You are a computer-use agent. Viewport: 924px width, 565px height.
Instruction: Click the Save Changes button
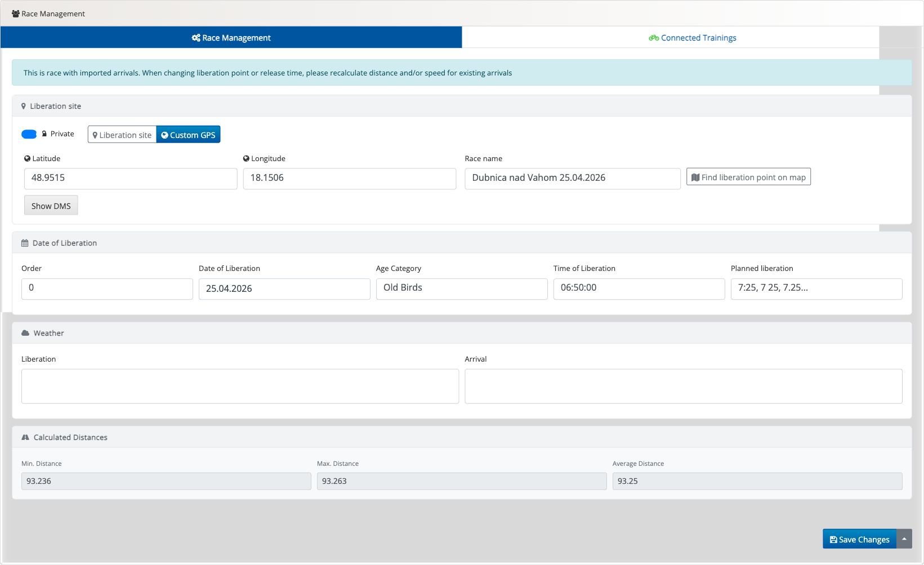coord(859,539)
